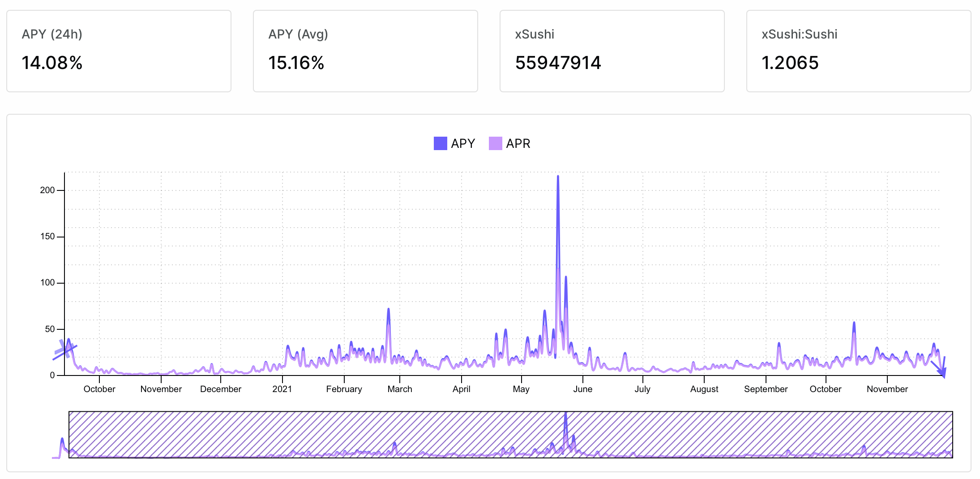The height and width of the screenshot is (479, 980).
Task: Click the APR legend label
Action: [x=518, y=143]
